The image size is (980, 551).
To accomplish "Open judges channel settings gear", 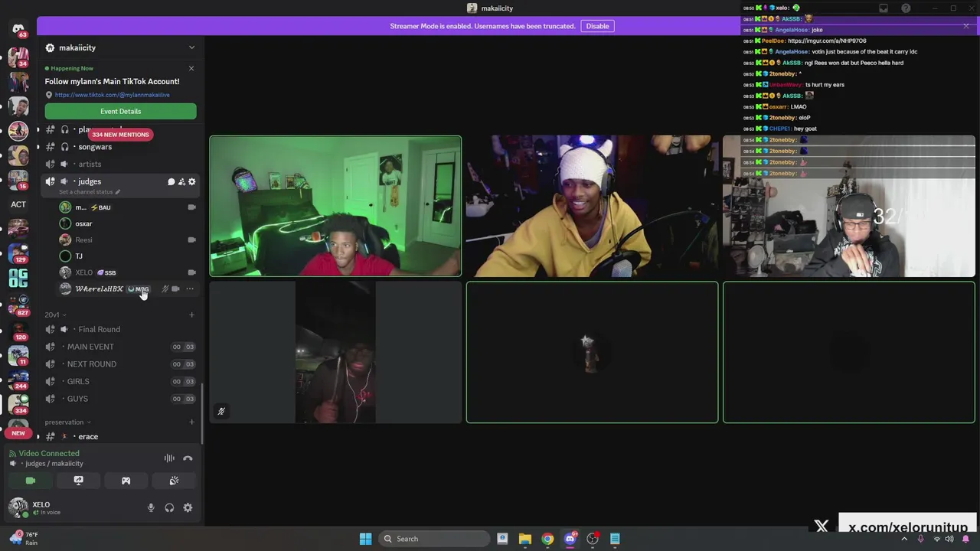I will pyautogui.click(x=191, y=181).
